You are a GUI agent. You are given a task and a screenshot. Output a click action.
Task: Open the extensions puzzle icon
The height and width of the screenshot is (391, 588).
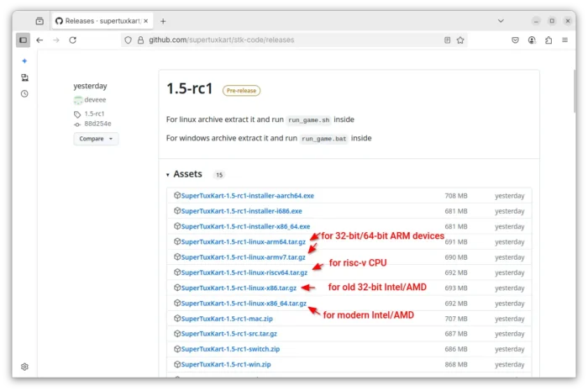pyautogui.click(x=549, y=40)
